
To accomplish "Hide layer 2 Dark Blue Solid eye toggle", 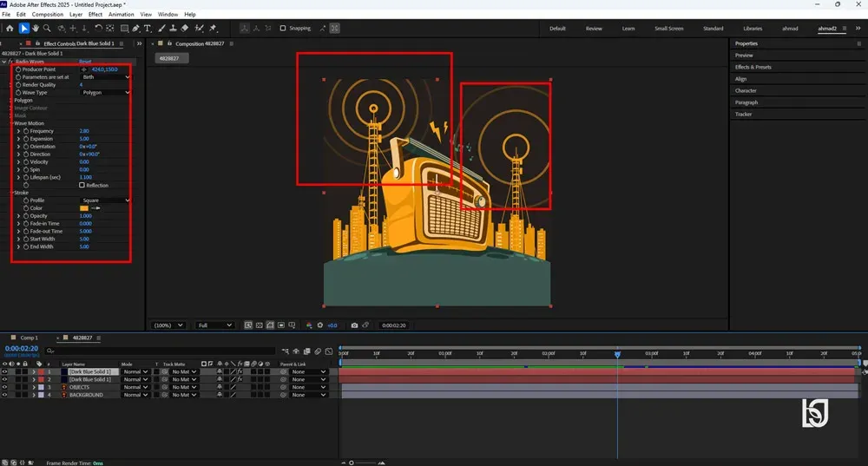I will pyautogui.click(x=4, y=380).
